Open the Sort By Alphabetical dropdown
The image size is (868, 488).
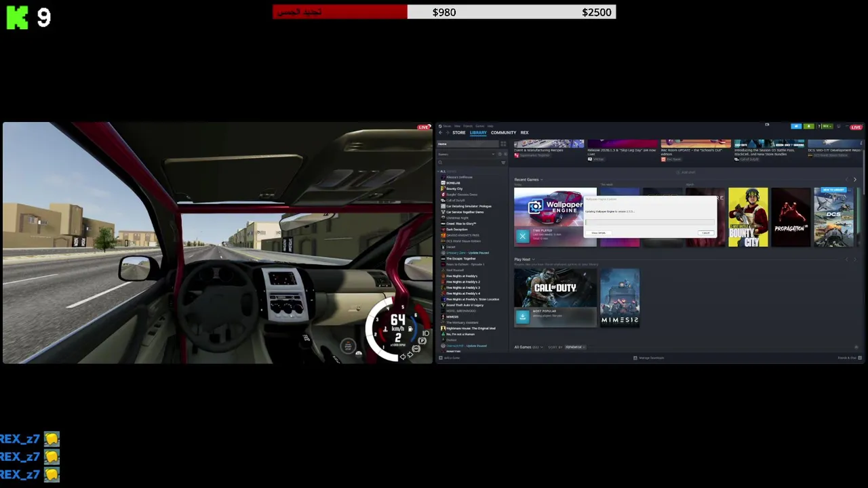pos(575,347)
